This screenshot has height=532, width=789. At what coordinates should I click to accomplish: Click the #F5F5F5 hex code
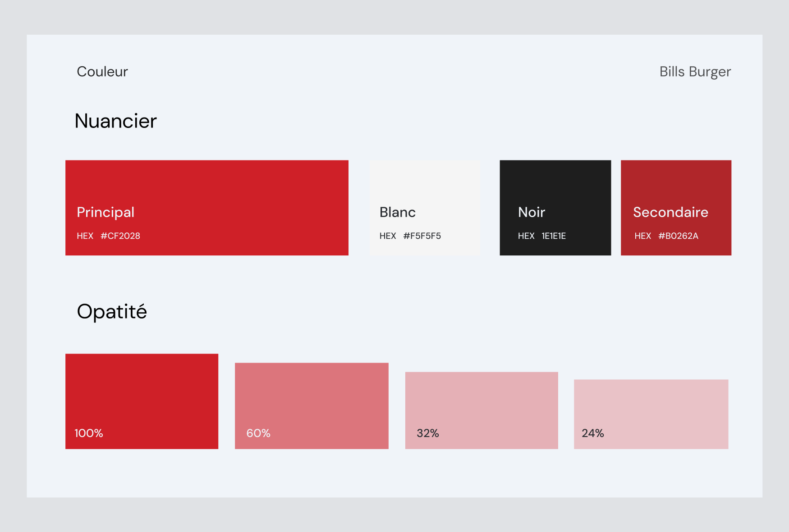pyautogui.click(x=422, y=236)
